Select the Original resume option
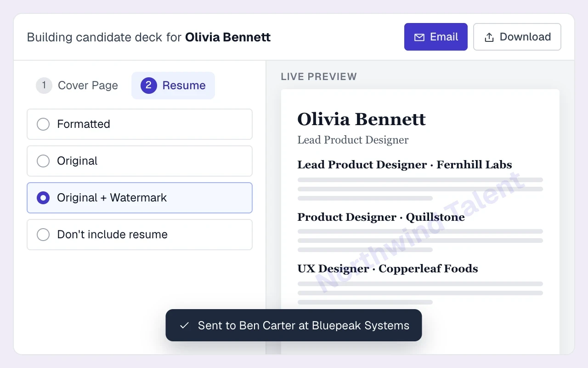588x368 pixels. tap(140, 161)
